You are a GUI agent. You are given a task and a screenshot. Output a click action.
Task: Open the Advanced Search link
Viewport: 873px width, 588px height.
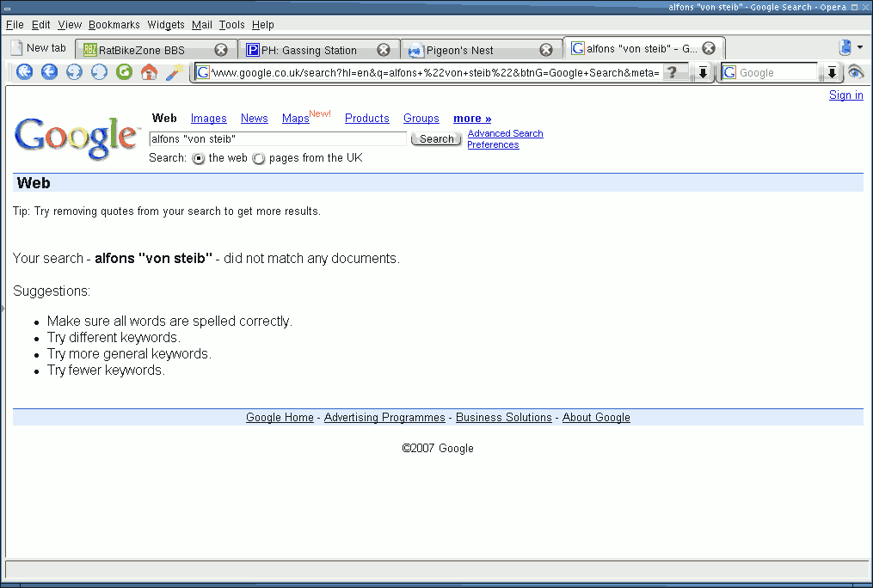505,133
